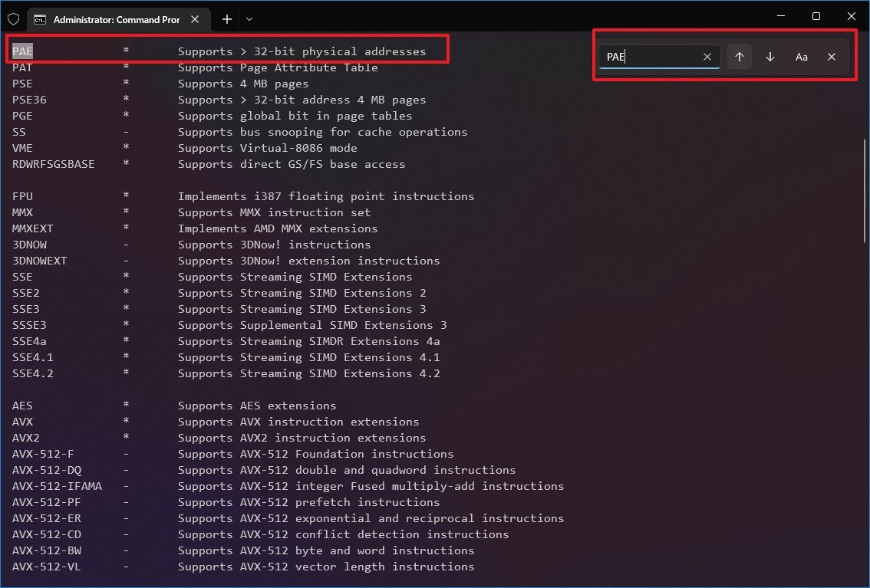Dismiss the search bar with its close icon
Image resolution: width=870 pixels, height=588 pixels.
[x=832, y=56]
